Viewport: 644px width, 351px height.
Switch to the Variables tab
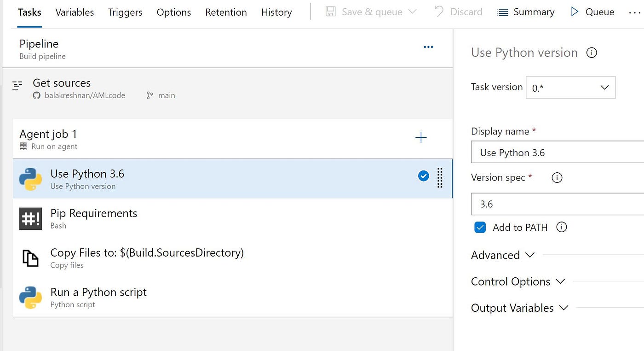coord(74,12)
